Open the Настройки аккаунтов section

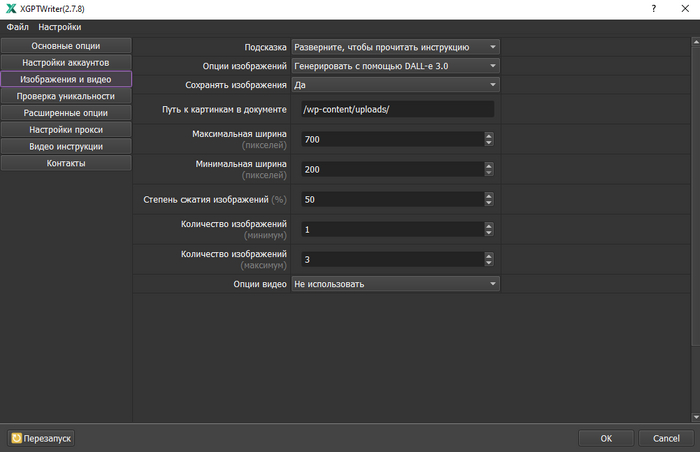(66, 62)
